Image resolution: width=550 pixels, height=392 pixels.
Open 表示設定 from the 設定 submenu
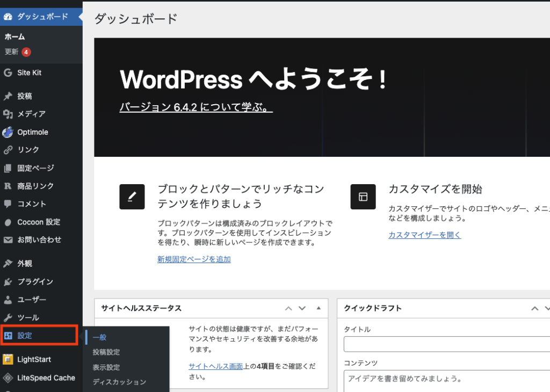[106, 367]
